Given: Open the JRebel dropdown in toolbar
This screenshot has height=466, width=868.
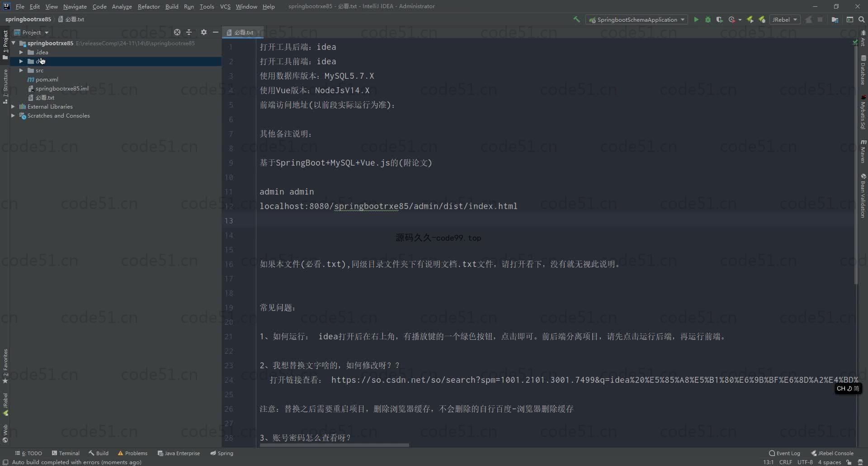Looking at the screenshot, I should [x=785, y=19].
